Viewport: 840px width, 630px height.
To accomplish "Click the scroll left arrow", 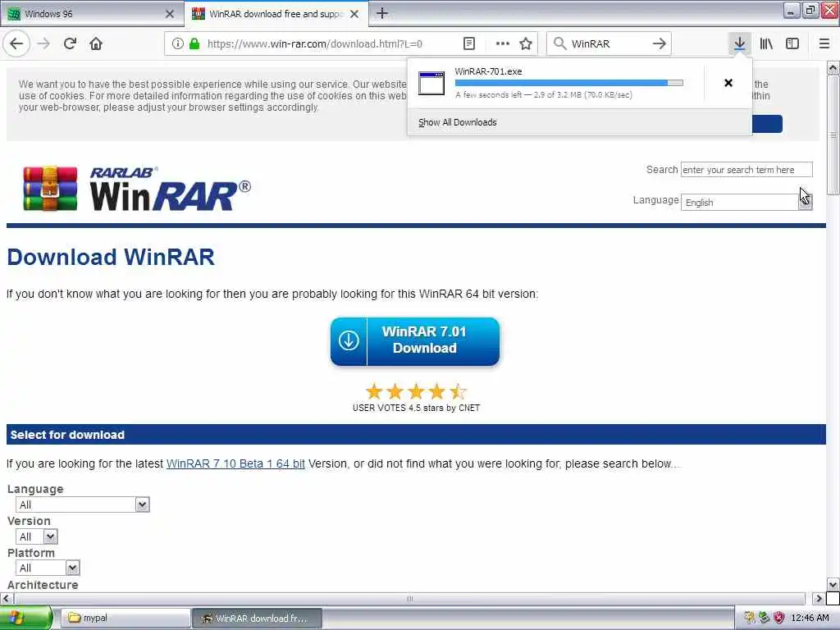I will (x=6, y=598).
